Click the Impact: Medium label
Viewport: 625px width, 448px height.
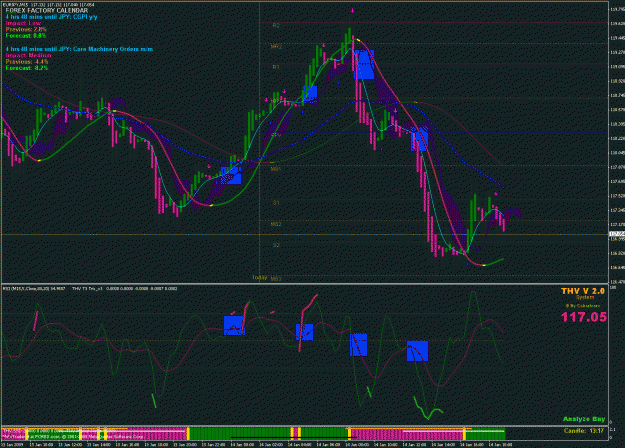28,55
